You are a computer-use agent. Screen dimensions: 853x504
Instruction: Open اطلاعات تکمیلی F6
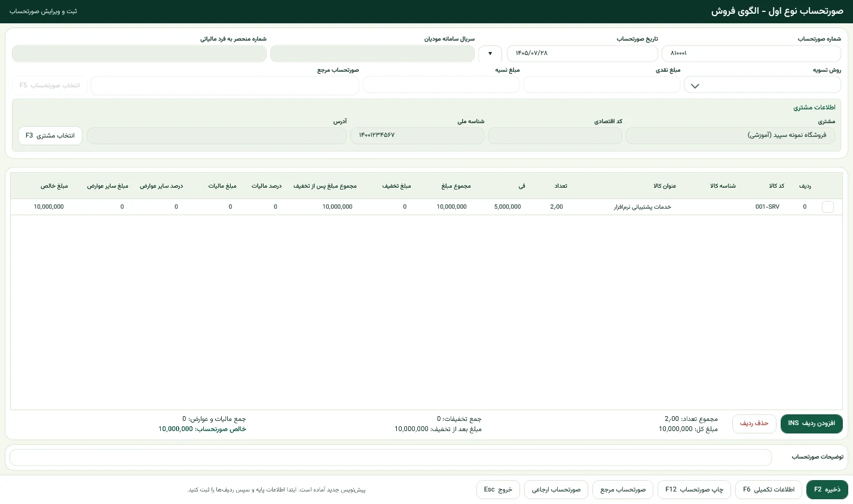(x=769, y=490)
